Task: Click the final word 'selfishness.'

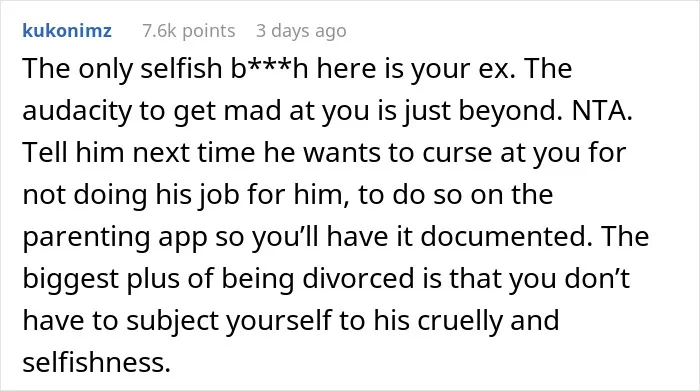Action: [96, 362]
